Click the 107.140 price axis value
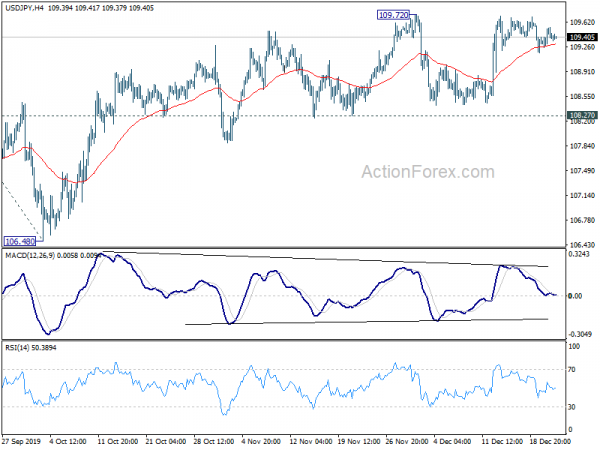Viewport: 600px width, 450px height. 583,196
